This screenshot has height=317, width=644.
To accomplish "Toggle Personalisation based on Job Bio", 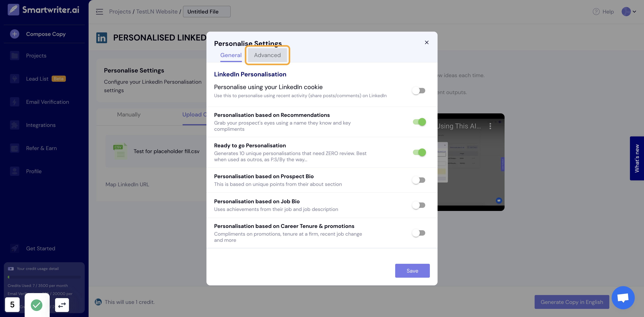I will tap(419, 205).
